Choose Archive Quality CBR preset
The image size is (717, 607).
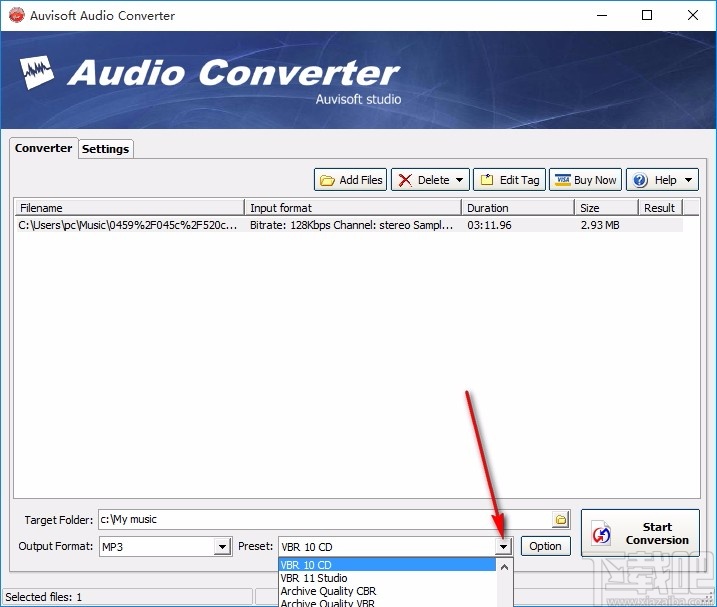click(387, 591)
